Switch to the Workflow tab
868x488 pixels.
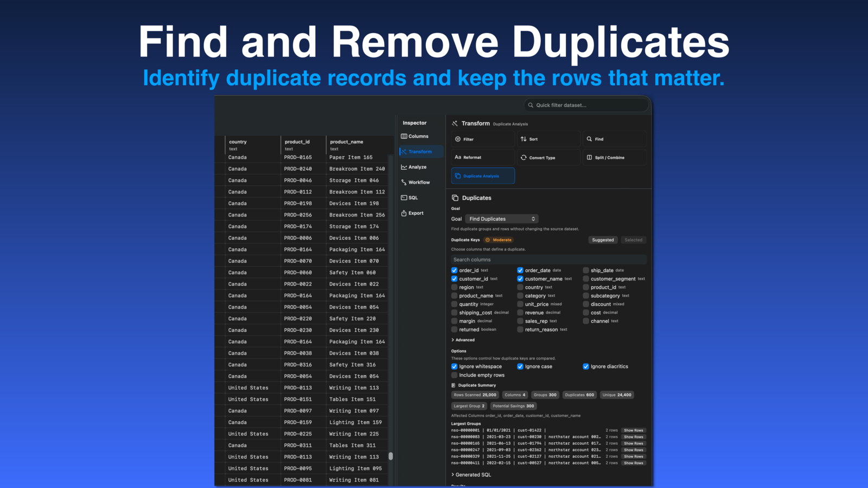(416, 182)
